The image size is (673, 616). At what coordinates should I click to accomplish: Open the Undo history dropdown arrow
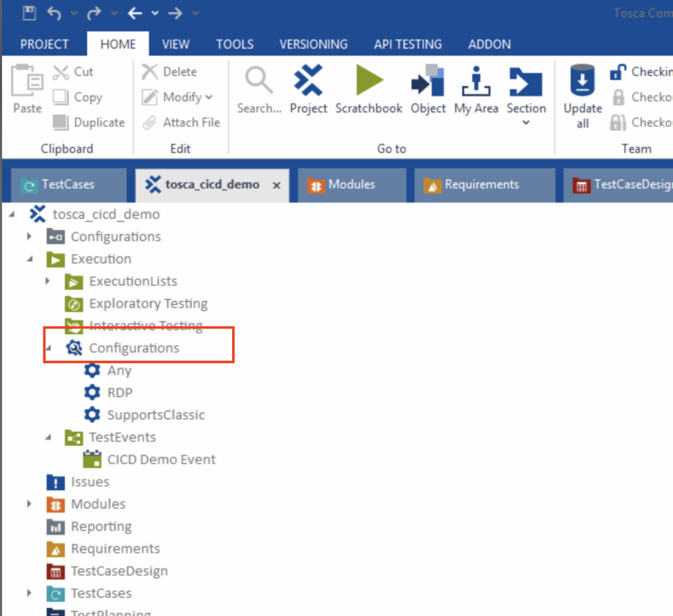[74, 13]
